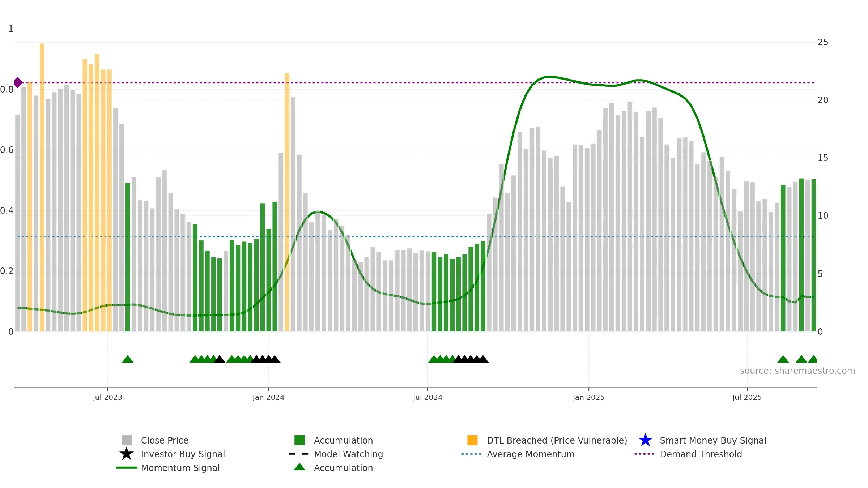Click the orange DTL Breached legend square
This screenshot has width=868, height=488.
[x=472, y=440]
